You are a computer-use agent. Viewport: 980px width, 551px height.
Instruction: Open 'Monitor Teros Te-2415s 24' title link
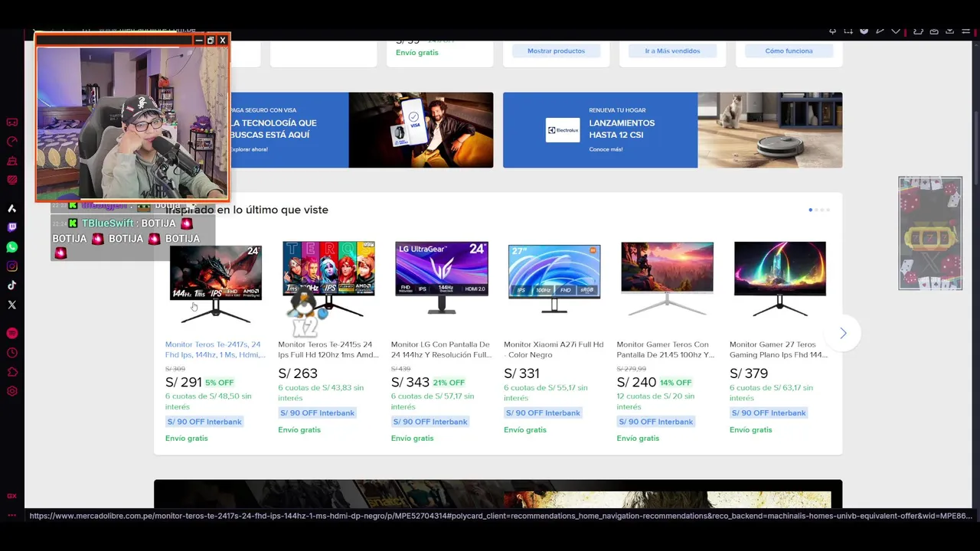[328, 350]
